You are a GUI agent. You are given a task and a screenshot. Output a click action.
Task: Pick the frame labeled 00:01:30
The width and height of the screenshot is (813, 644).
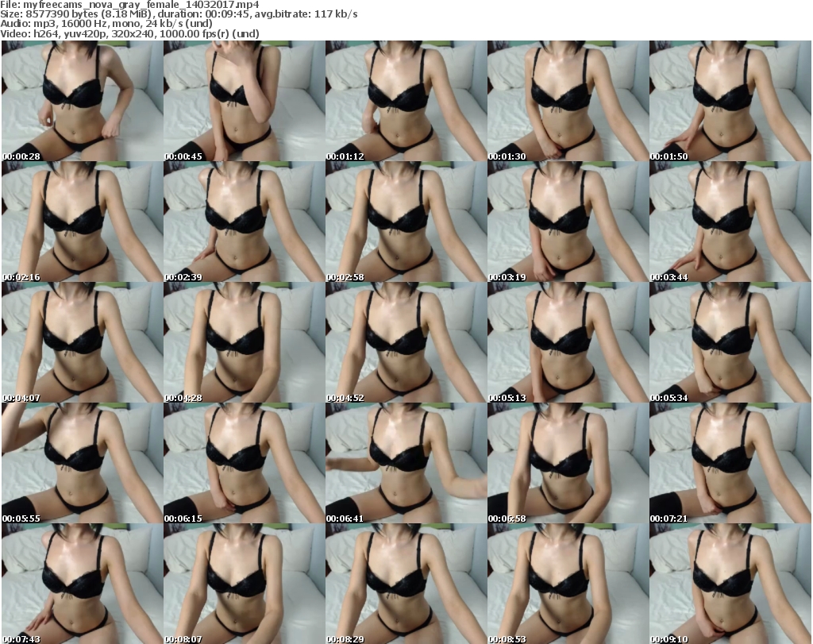(x=568, y=101)
